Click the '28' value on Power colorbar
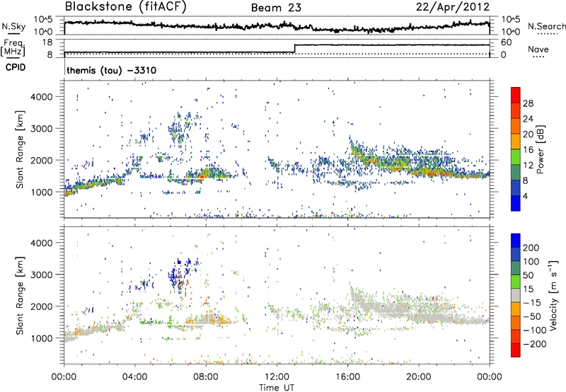The height and width of the screenshot is (392, 566). pos(528,103)
